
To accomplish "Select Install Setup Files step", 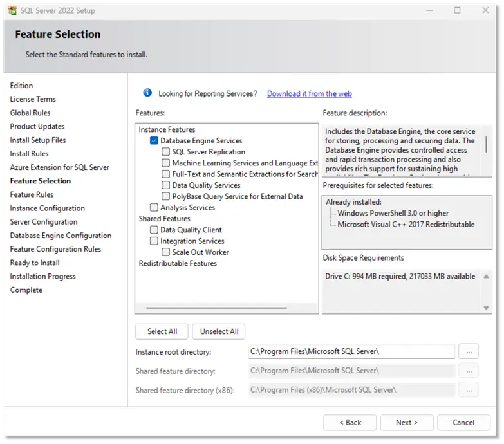I will pos(38,140).
